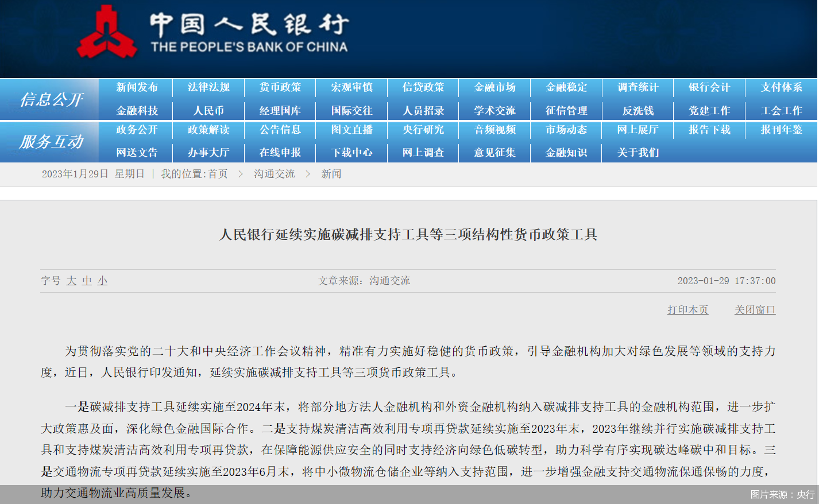The image size is (819, 504).
Task: Click 关闭窗口 to close the window
Action: click(754, 309)
